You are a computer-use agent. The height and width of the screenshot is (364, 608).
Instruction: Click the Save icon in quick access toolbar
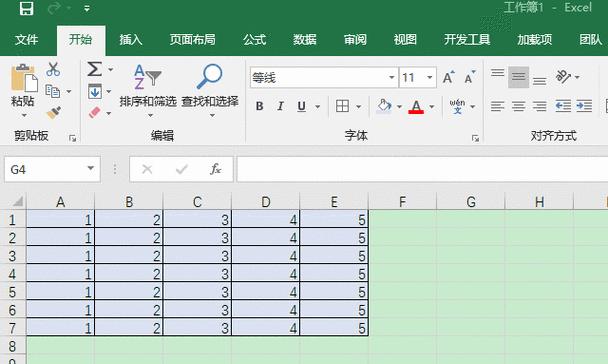pos(26,9)
